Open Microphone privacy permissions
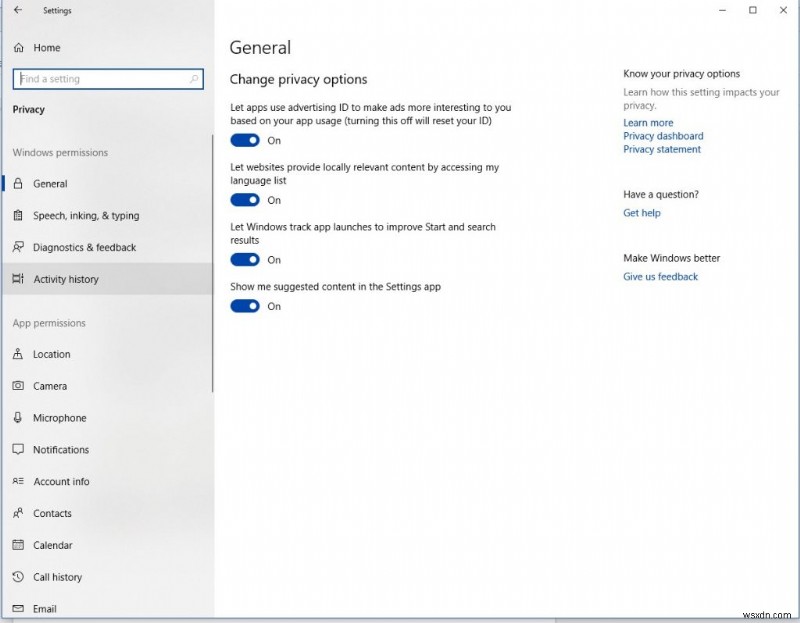The height and width of the screenshot is (623, 800). [58, 418]
